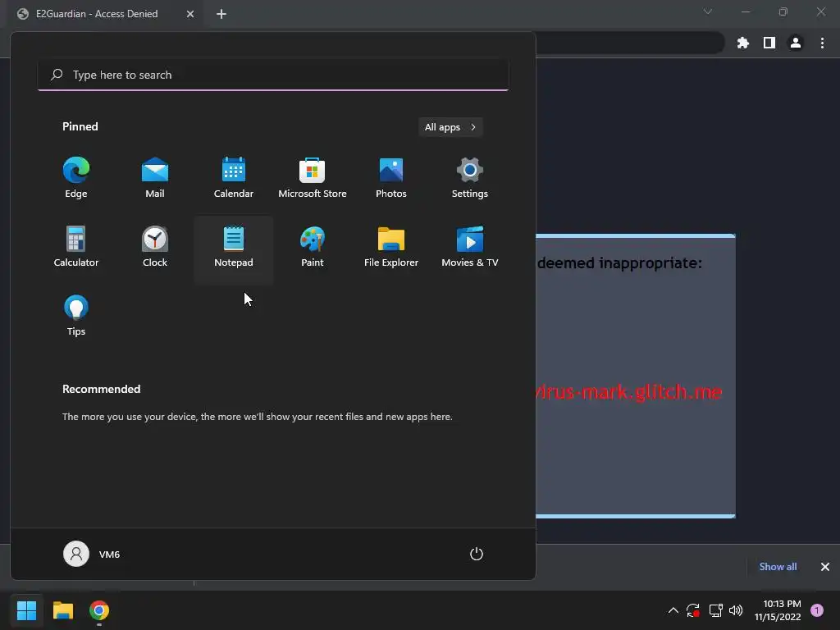Viewport: 840px width, 630px height.
Task: Open the update sync tray icon
Action: (693, 610)
